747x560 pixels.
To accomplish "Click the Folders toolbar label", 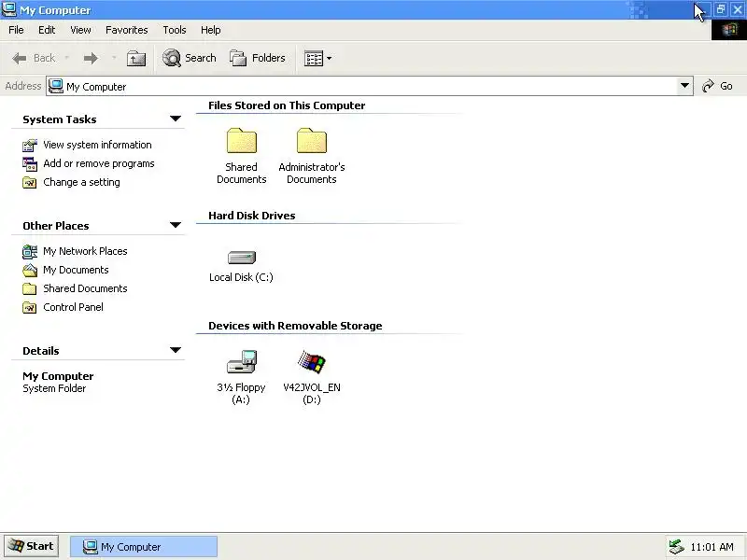I will [269, 58].
